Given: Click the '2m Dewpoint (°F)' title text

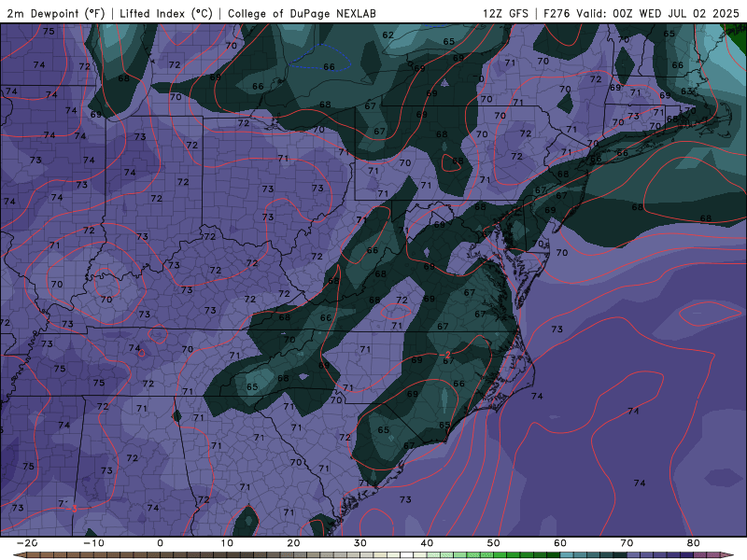Looking at the screenshot, I should 56,14.
